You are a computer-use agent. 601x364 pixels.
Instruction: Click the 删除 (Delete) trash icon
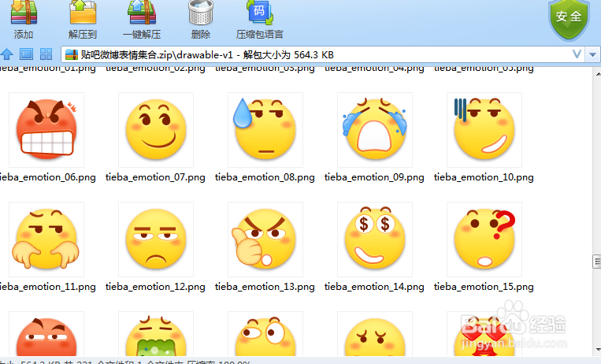tap(200, 13)
